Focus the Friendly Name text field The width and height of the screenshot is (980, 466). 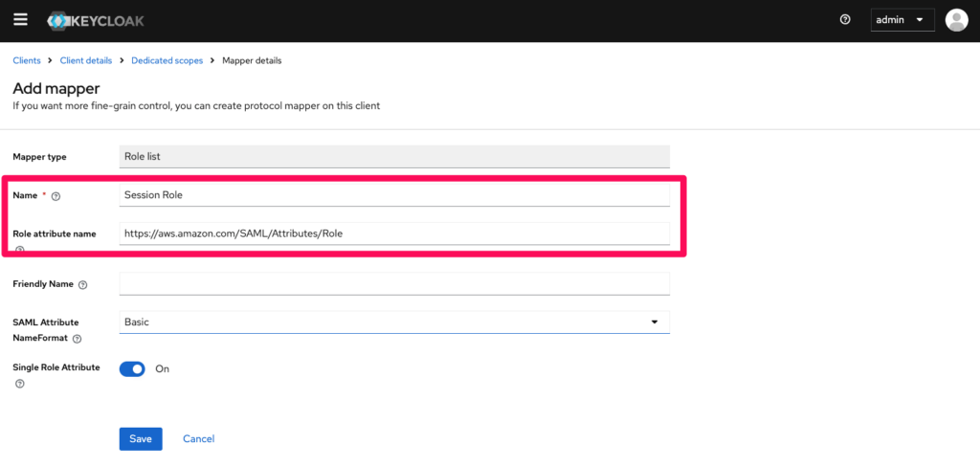click(x=394, y=284)
